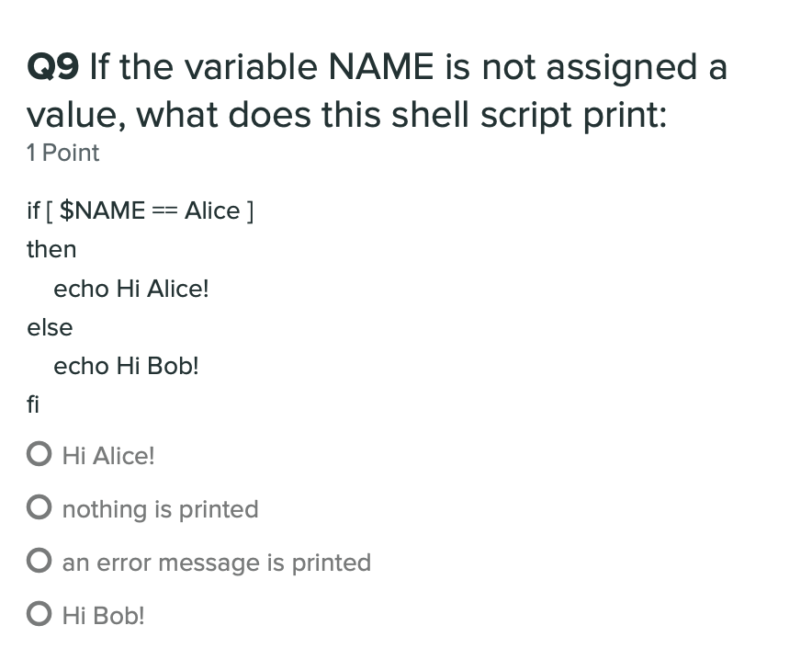This screenshot has width=812, height=671.
Task: Click the bold Q9 question number
Action: [53, 67]
